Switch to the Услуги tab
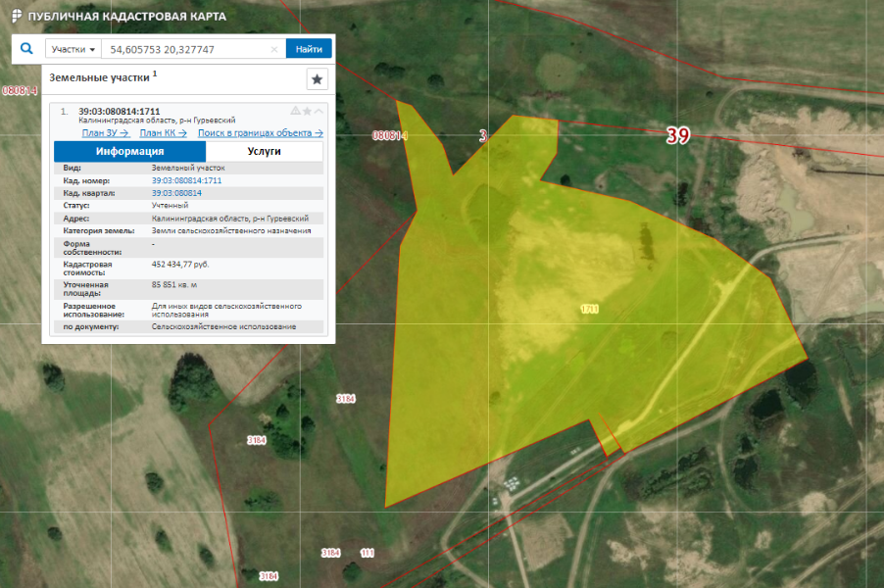This screenshot has height=588, width=884. point(265,152)
